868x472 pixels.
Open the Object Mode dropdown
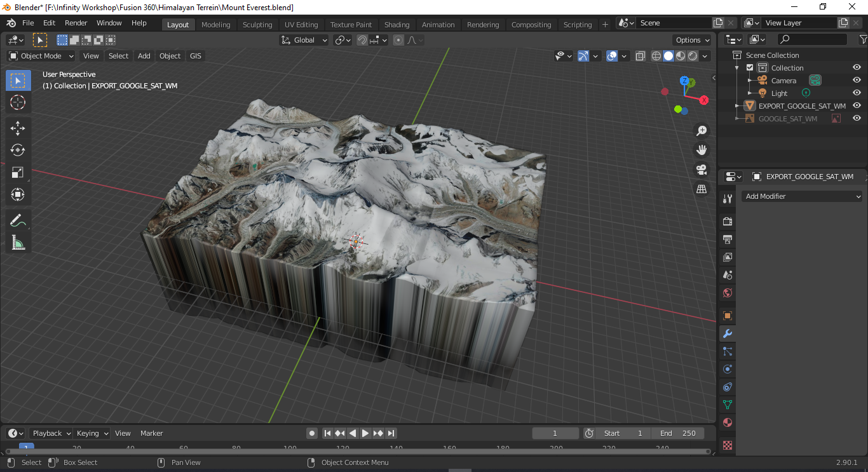41,56
